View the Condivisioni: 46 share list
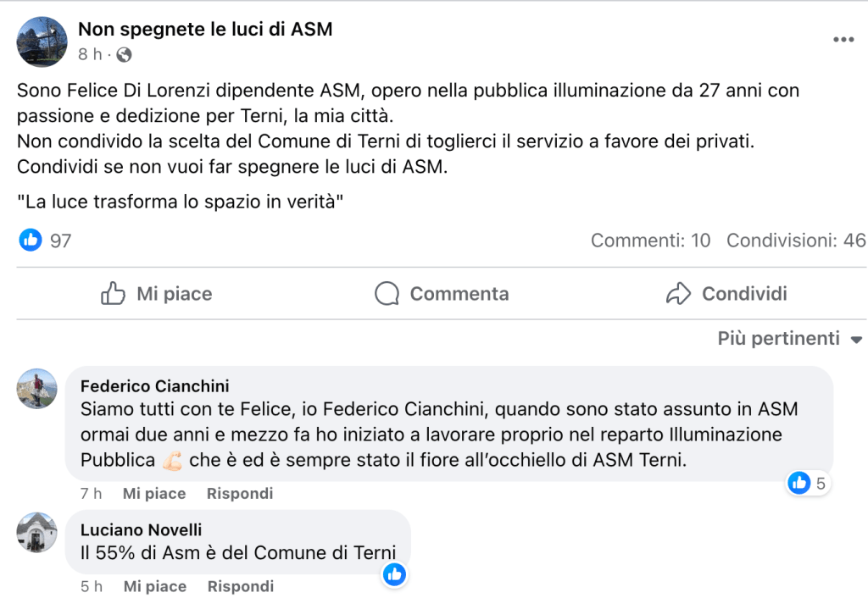Screen dimensions: 868x598 (795, 241)
